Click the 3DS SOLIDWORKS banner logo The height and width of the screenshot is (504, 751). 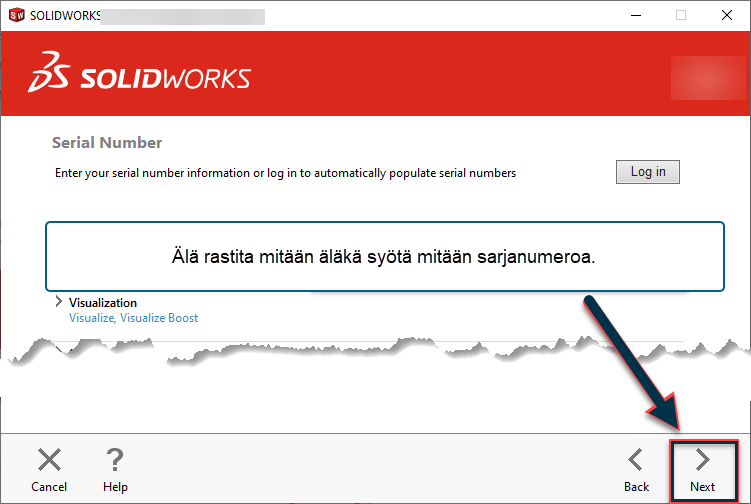coord(139,73)
